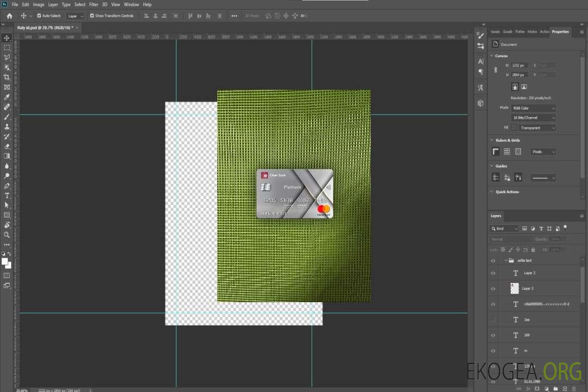
Task: Switch to the Swatches panel tab
Action: tap(495, 32)
